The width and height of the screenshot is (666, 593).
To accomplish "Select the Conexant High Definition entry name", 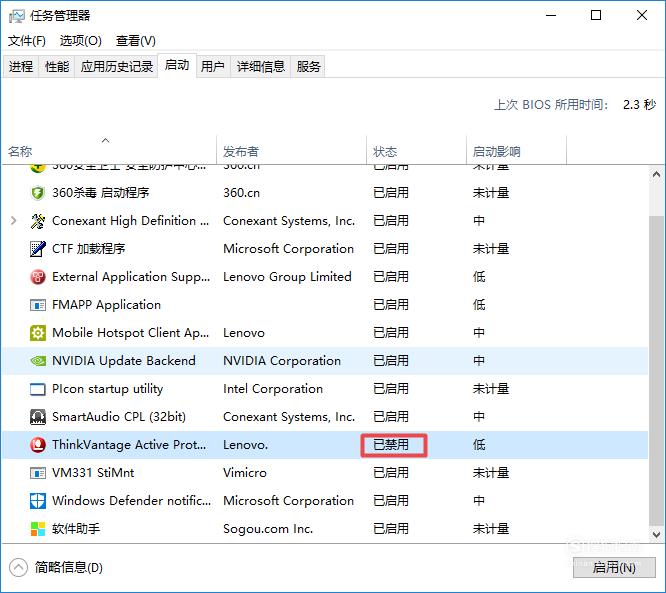I will [130, 221].
